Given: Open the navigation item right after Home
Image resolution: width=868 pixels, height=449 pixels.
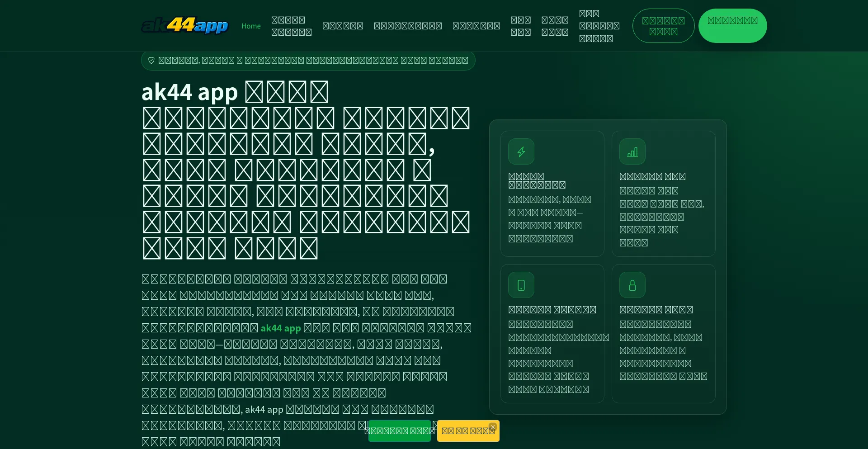Looking at the screenshot, I should click(x=292, y=26).
